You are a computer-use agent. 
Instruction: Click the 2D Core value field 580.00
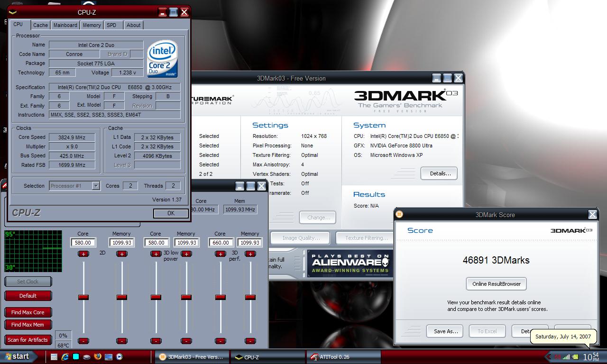[x=83, y=243]
